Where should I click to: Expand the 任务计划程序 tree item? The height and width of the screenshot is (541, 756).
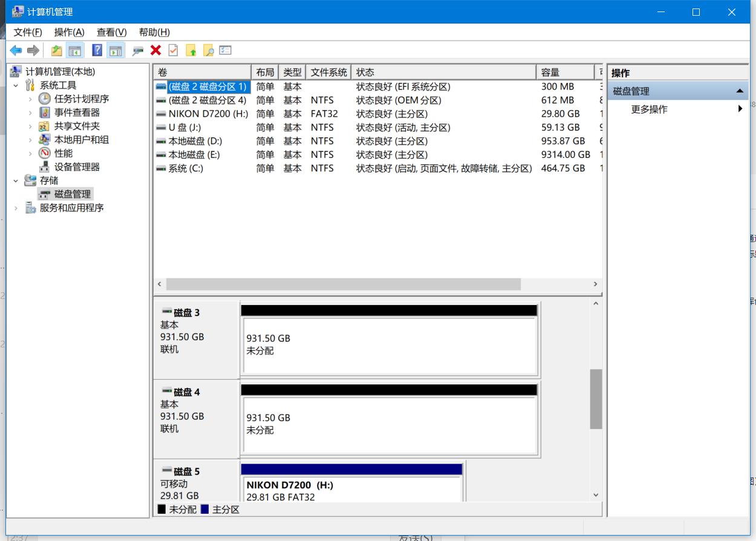(30, 99)
